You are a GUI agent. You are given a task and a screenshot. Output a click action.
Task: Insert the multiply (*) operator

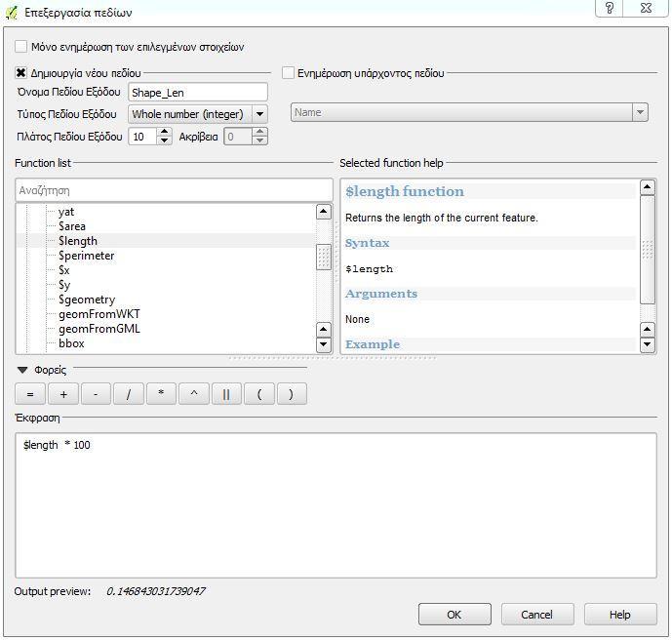point(161,394)
